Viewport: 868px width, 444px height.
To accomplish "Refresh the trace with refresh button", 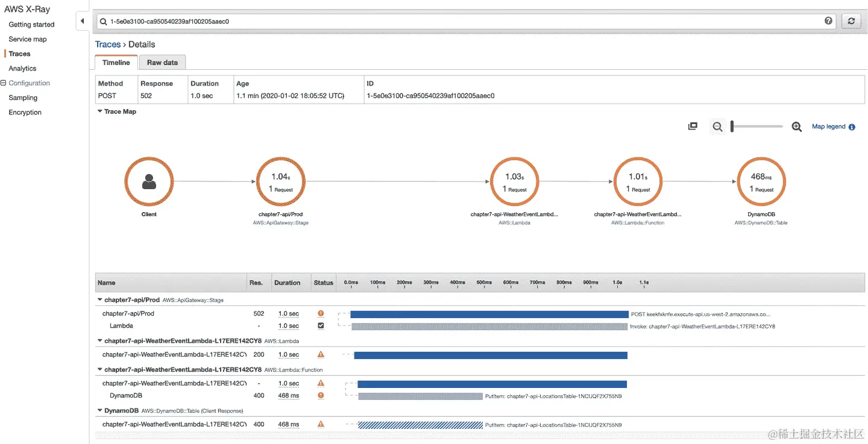I will (x=851, y=20).
